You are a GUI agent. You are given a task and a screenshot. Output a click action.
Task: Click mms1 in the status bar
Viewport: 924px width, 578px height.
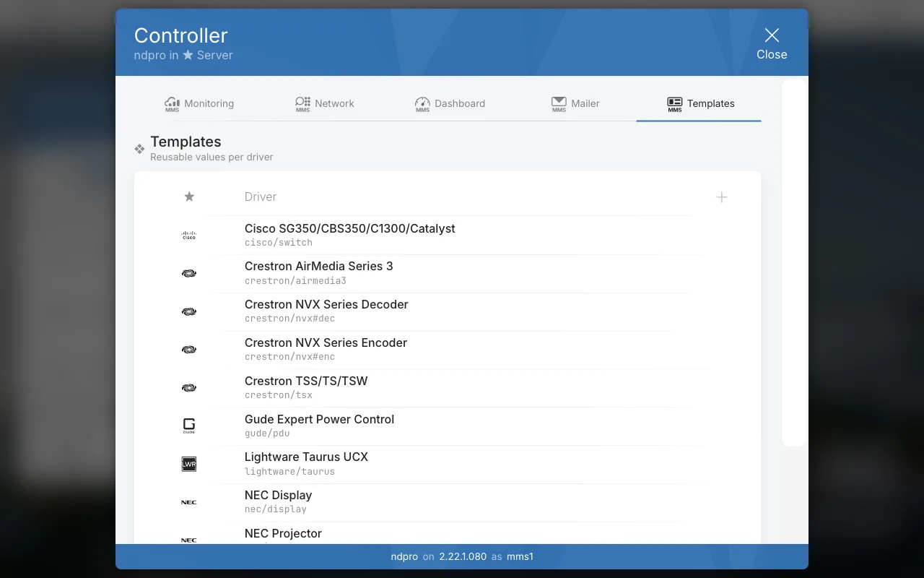[519, 556]
